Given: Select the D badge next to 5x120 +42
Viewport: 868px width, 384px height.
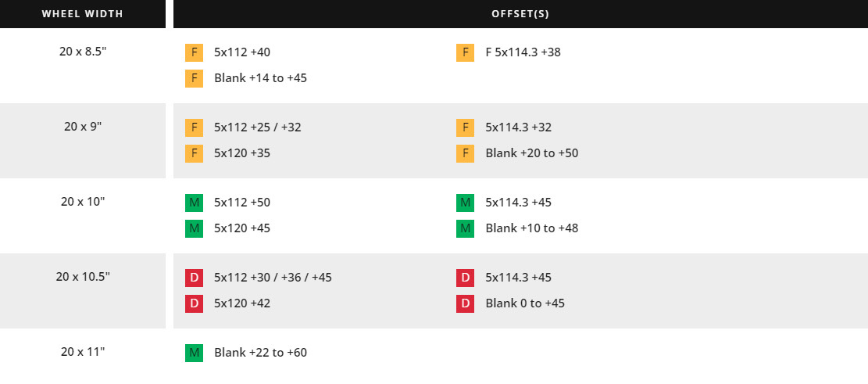Looking at the screenshot, I should tap(194, 303).
